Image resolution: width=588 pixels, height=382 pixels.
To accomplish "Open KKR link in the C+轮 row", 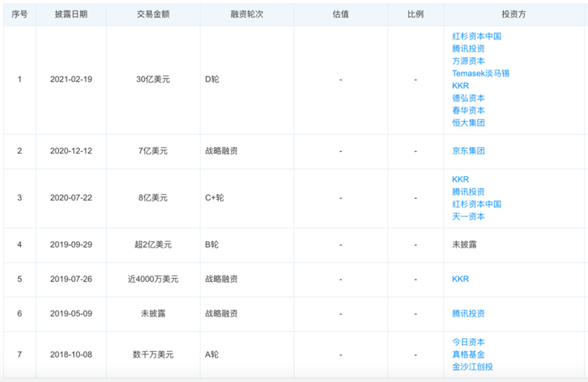I will tap(460, 180).
